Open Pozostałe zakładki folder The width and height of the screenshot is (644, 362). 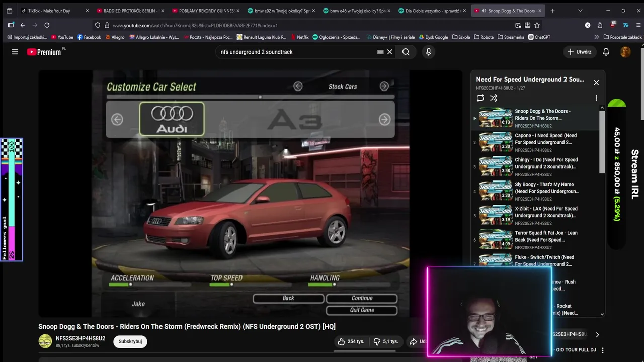(622, 37)
